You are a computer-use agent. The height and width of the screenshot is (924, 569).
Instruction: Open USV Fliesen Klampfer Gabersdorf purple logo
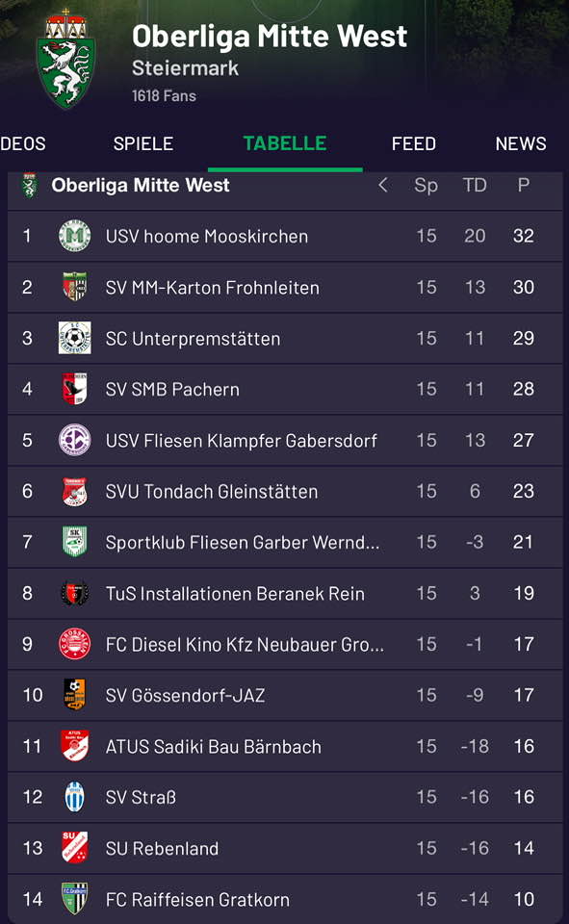coord(75,440)
